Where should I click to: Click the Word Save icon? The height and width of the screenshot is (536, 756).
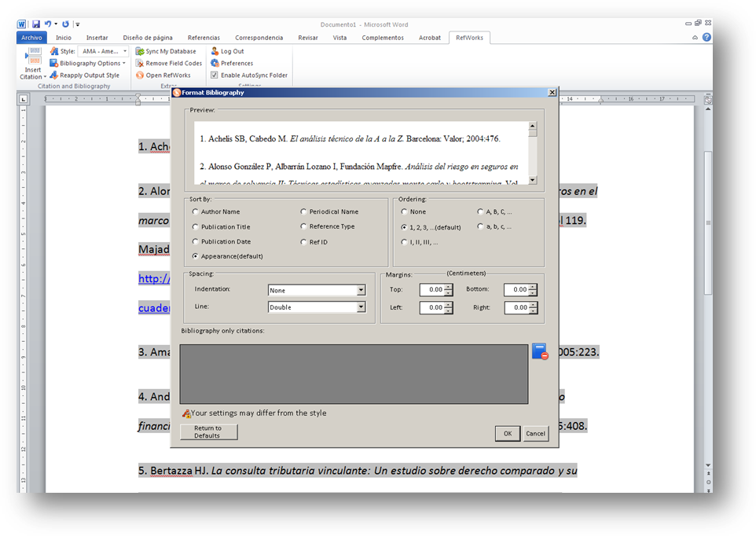coord(36,24)
